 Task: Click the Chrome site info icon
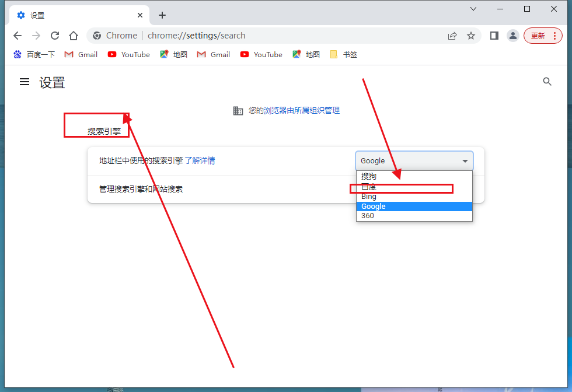[x=97, y=36]
